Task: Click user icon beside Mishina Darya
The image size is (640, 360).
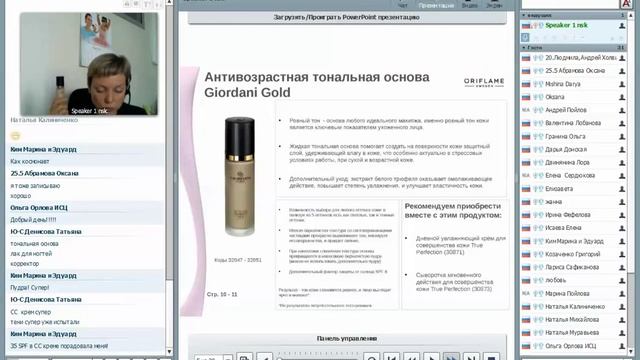Action: [x=622, y=84]
